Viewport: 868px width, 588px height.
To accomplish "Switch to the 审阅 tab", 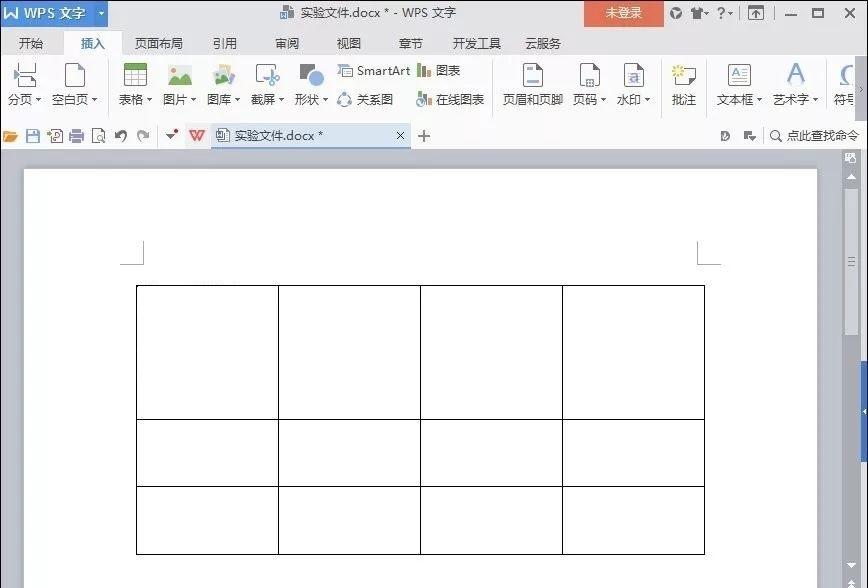I will point(287,43).
